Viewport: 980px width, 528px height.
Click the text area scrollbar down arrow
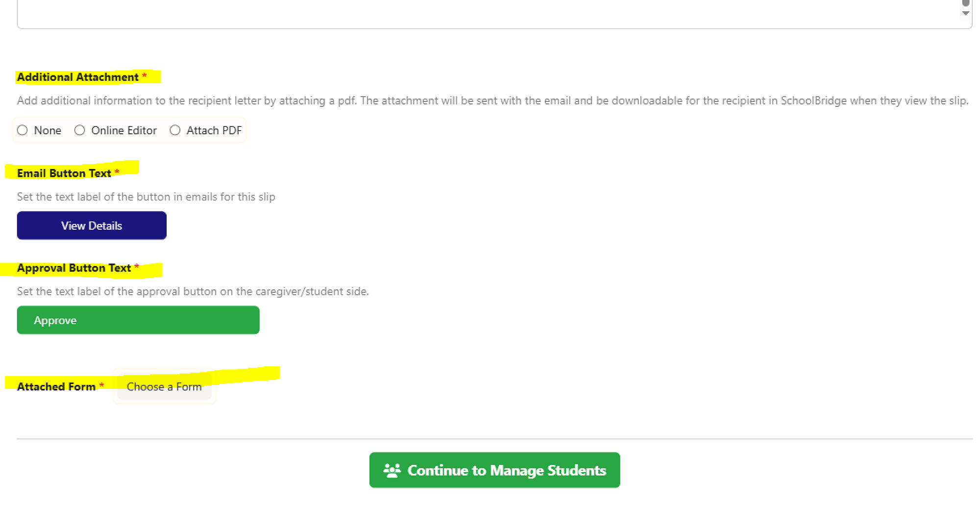(965, 13)
